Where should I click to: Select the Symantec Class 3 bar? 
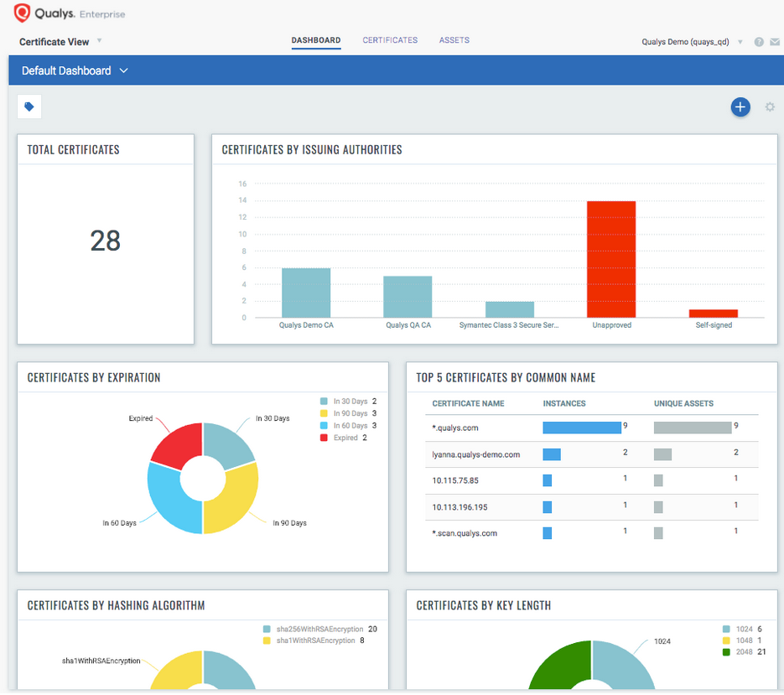[x=510, y=309]
